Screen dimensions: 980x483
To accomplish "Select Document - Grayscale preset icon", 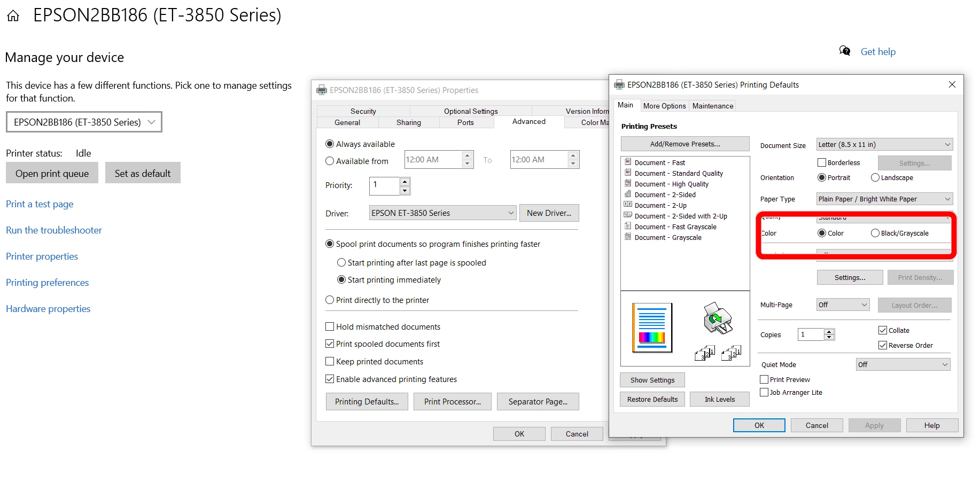I will (628, 237).
